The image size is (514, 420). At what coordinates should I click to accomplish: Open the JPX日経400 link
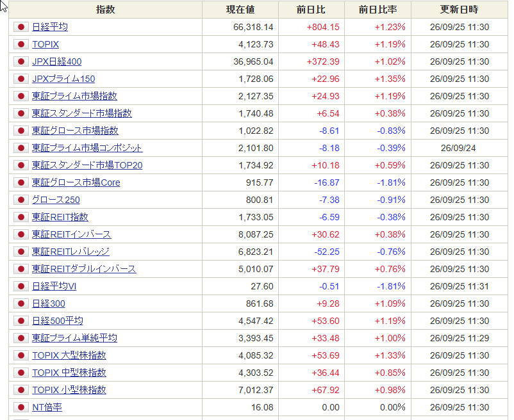(56, 61)
